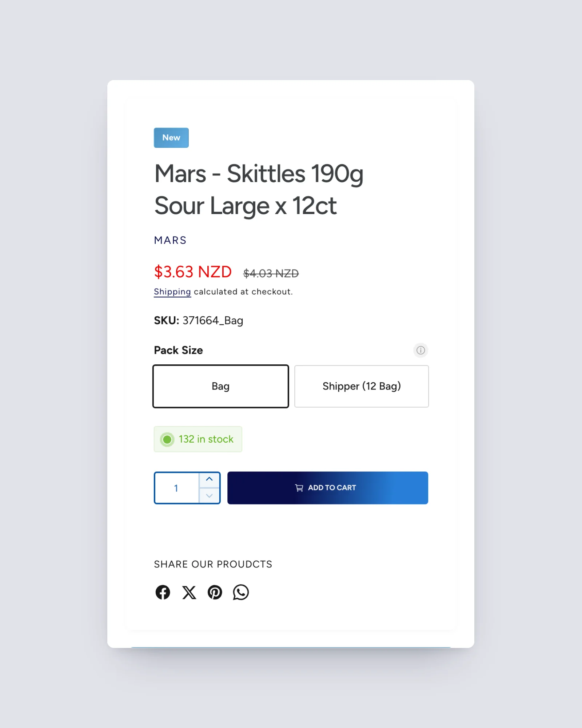Open the MARS brand link

[x=170, y=240]
